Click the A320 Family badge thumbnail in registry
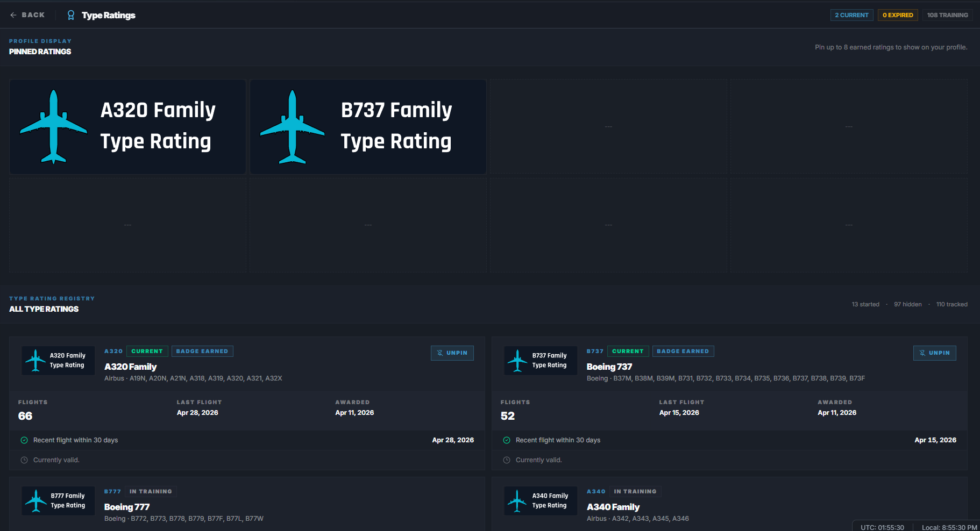Image resolution: width=980 pixels, height=531 pixels. (58, 361)
